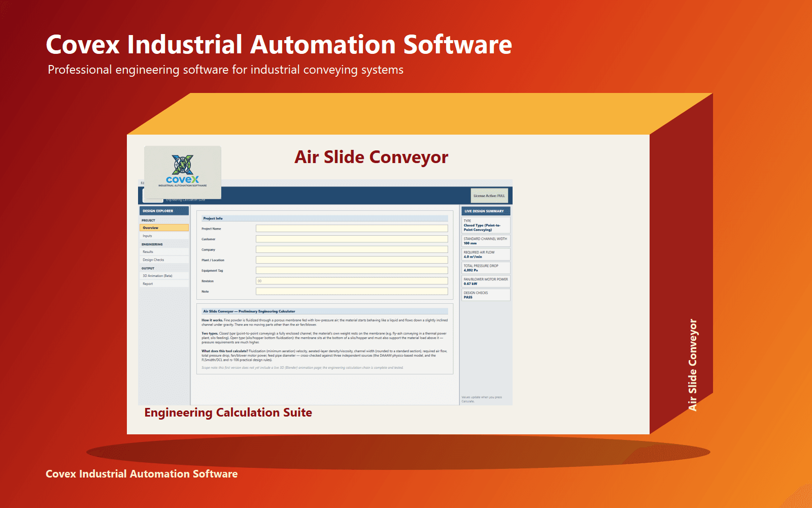The height and width of the screenshot is (508, 812).
Task: Focus the Note input field
Action: click(352, 292)
